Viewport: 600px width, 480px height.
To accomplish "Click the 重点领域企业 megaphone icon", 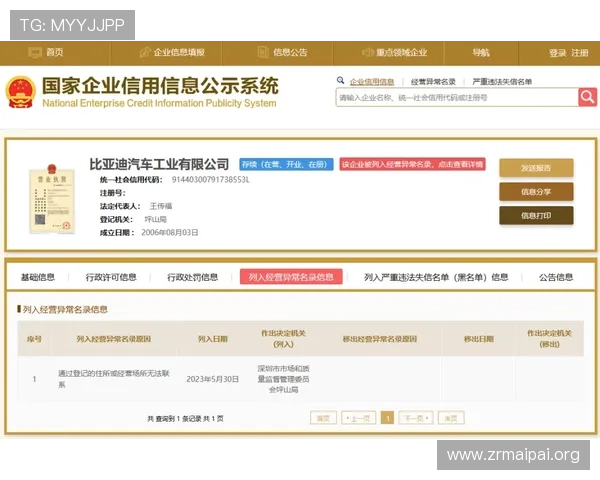I will pos(367,52).
